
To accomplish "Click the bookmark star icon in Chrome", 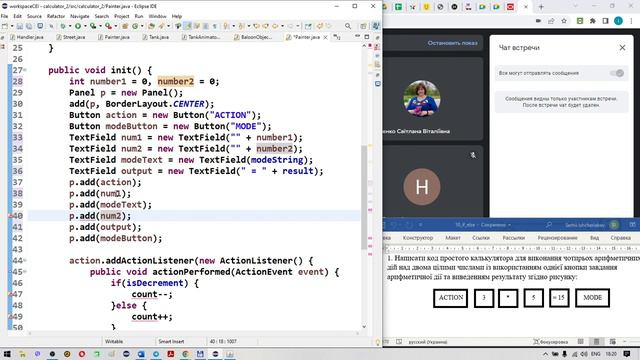I will (x=564, y=21).
